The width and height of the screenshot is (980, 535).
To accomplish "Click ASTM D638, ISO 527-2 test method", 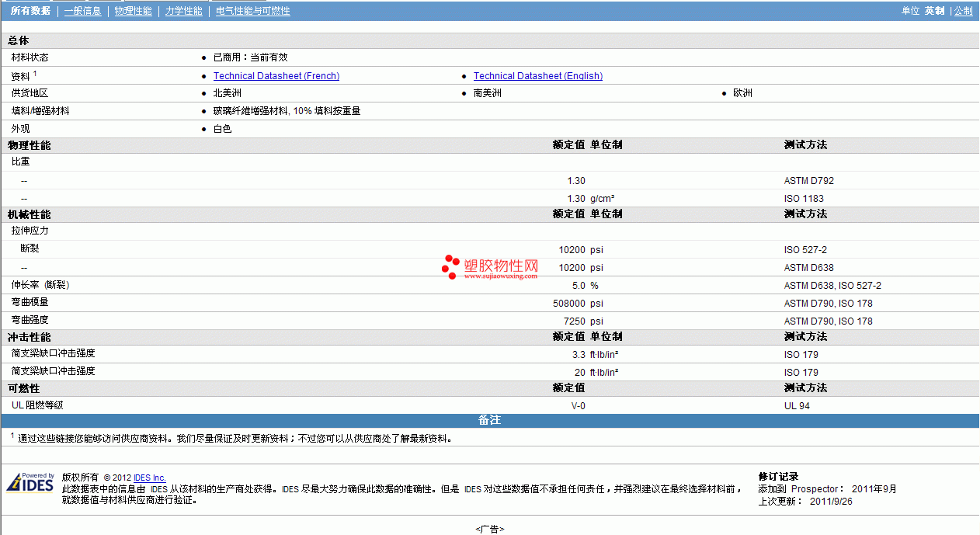I will click(832, 286).
